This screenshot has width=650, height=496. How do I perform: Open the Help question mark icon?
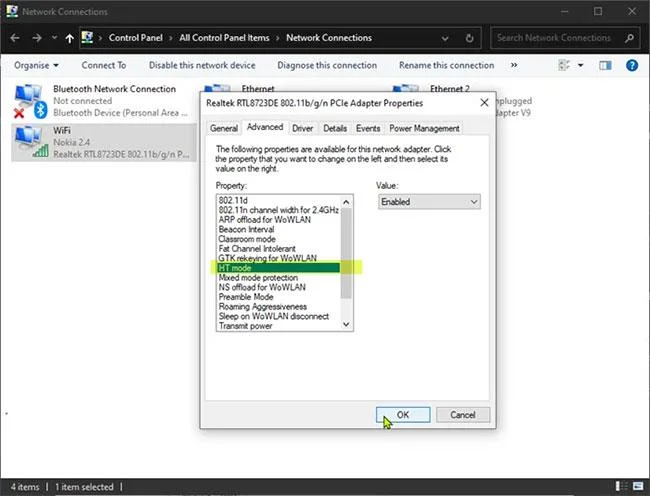(632, 65)
